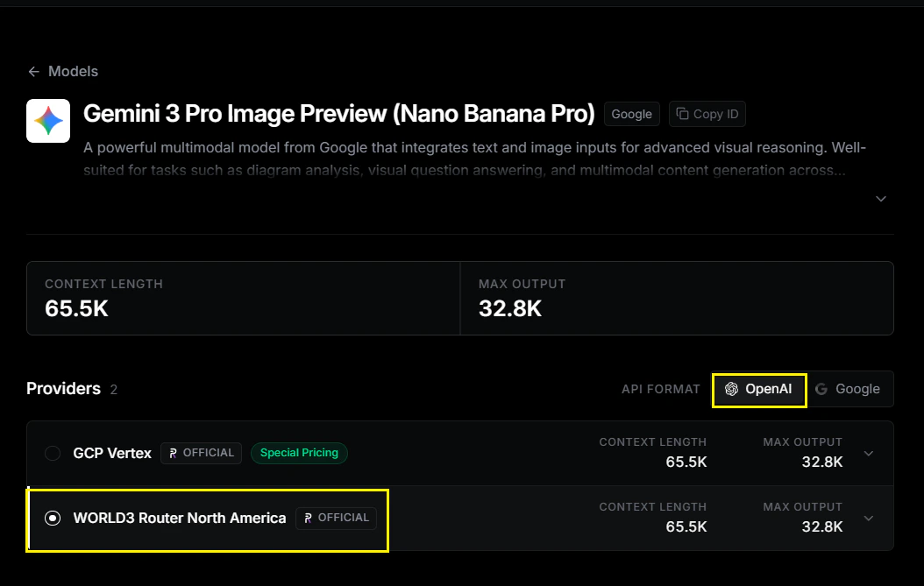The width and height of the screenshot is (924, 586).
Task: Open the Models breadcrumb link
Action: (73, 71)
